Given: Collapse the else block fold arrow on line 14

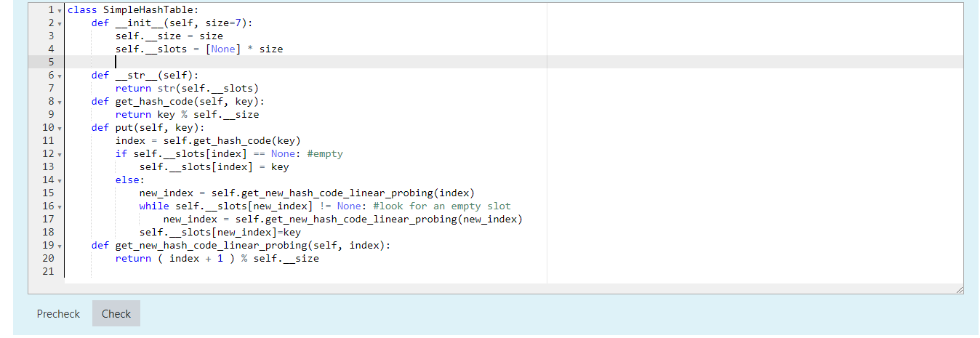Looking at the screenshot, I should click(59, 180).
